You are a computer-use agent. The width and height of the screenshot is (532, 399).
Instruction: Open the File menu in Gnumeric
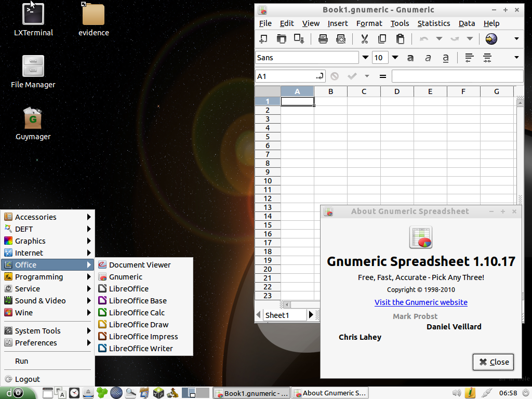265,23
